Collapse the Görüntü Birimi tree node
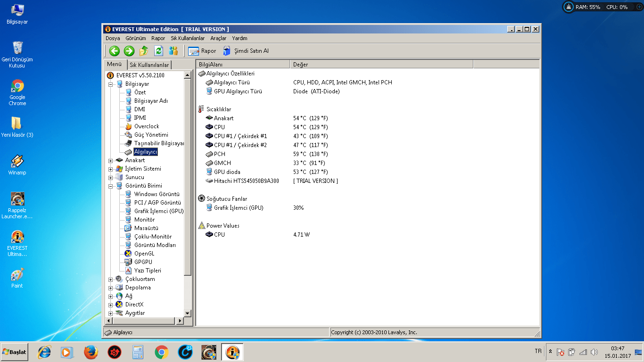The width and height of the screenshot is (644, 362). tap(111, 186)
